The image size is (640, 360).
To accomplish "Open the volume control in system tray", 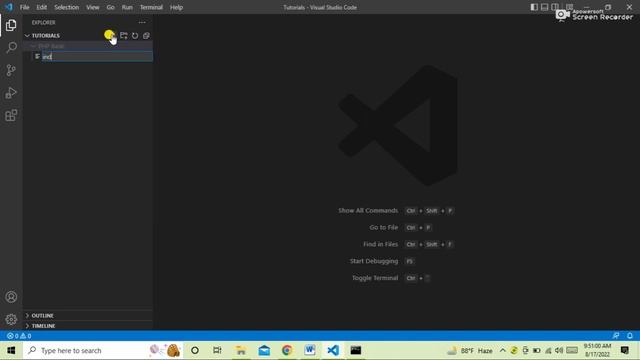I will click(559, 351).
